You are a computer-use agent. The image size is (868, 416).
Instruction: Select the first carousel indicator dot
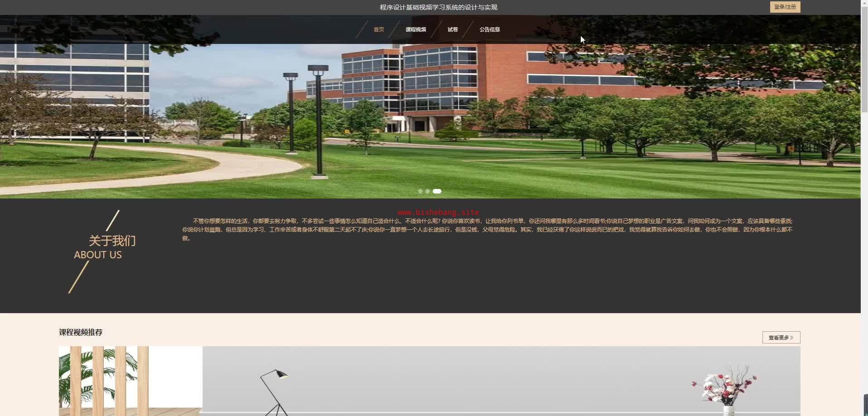pyautogui.click(x=420, y=191)
